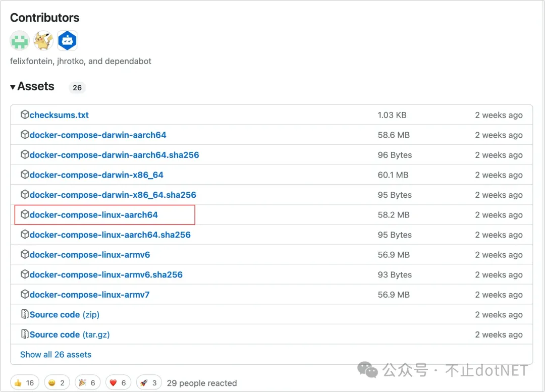This screenshot has height=392, width=545.
Task: Click docker-compose-linux-armv6.sha256 link
Action: pyautogui.click(x=106, y=275)
